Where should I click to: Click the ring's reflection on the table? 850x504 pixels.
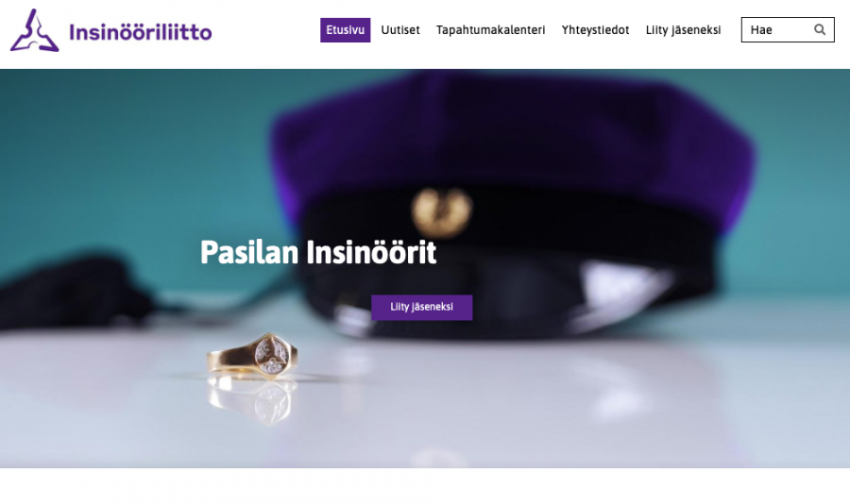click(253, 400)
